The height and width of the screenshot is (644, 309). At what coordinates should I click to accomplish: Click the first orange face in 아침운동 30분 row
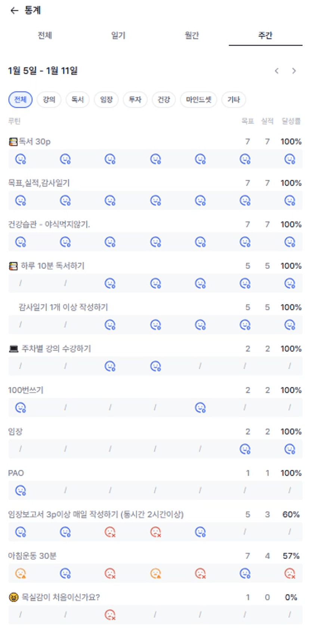(x=21, y=573)
